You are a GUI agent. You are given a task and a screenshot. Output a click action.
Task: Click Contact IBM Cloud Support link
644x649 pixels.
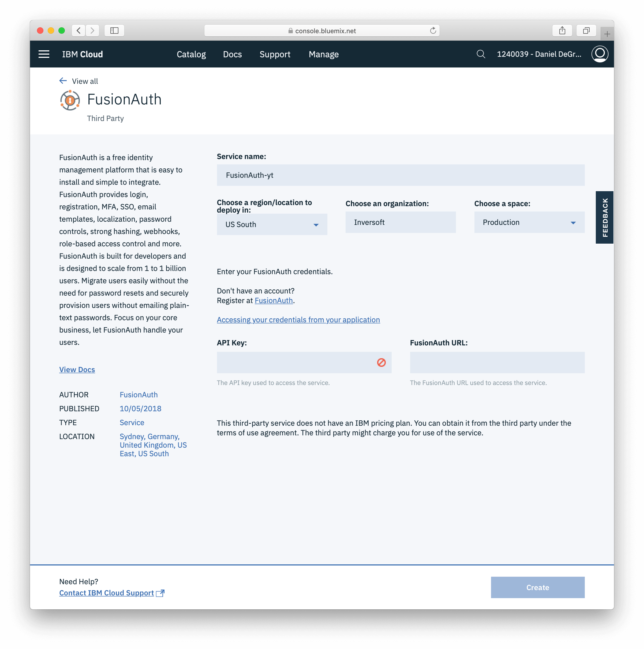pyautogui.click(x=107, y=593)
